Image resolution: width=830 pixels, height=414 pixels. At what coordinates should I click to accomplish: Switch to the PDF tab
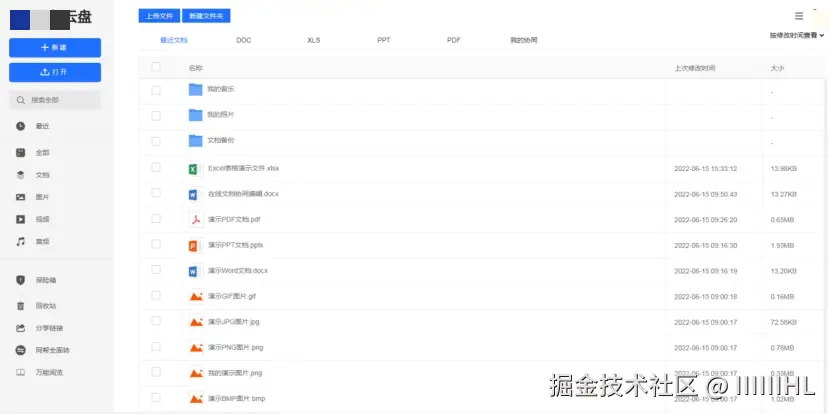[x=454, y=40]
